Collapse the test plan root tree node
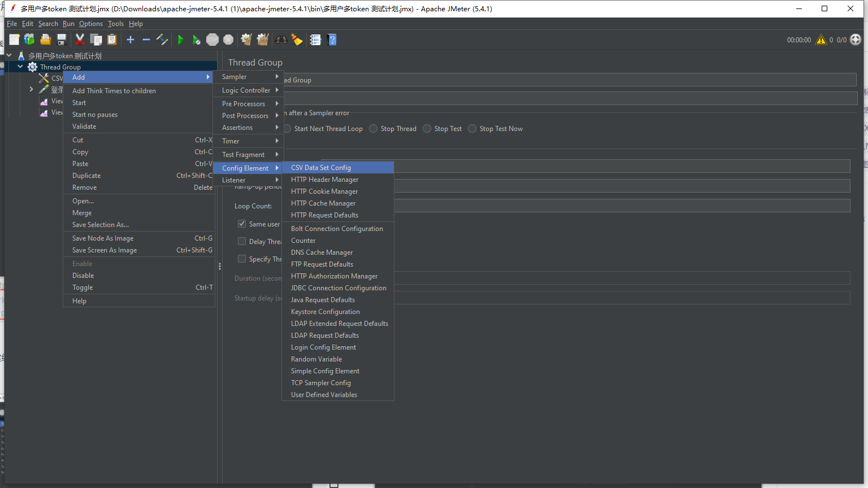868x488 pixels. coord(9,55)
